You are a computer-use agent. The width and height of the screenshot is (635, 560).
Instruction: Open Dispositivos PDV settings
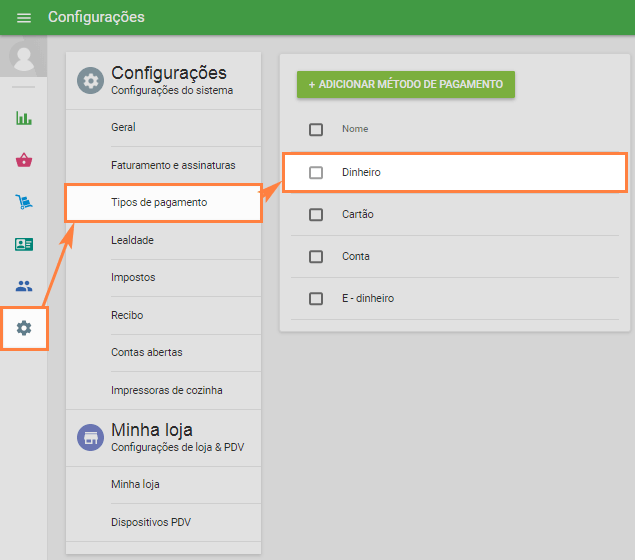click(x=164, y=522)
